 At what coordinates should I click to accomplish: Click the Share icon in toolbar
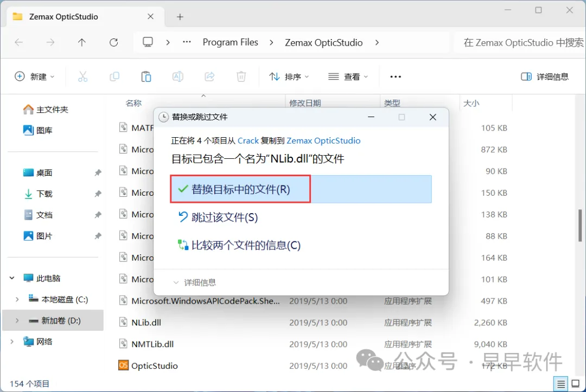point(209,76)
